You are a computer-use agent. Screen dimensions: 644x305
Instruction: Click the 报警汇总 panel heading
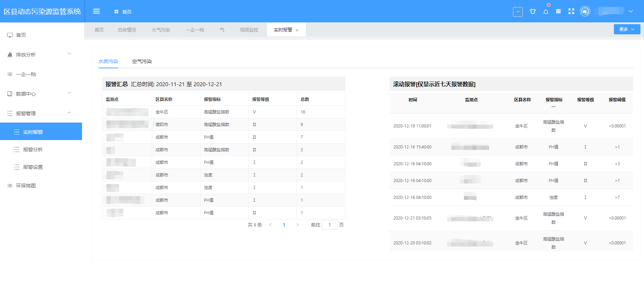click(x=117, y=84)
